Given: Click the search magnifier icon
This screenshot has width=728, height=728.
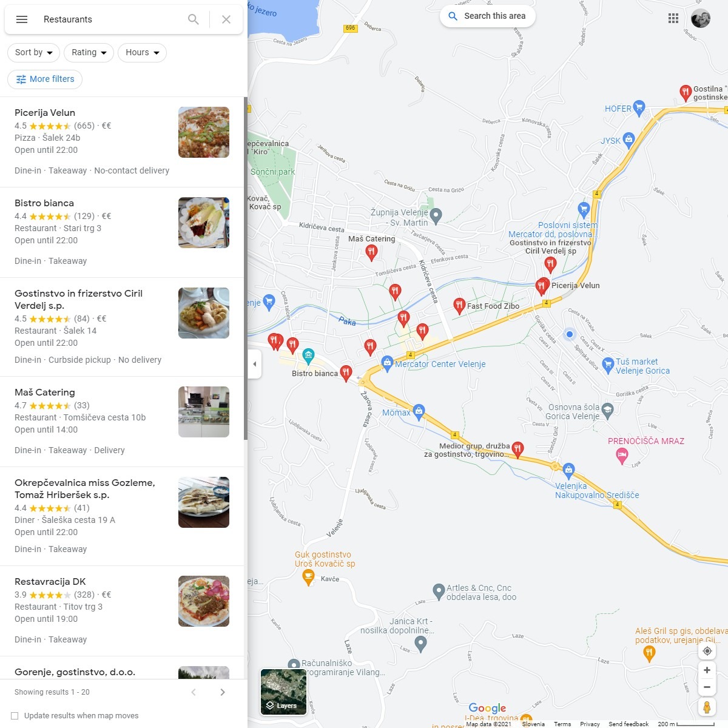Looking at the screenshot, I should tap(194, 19).
